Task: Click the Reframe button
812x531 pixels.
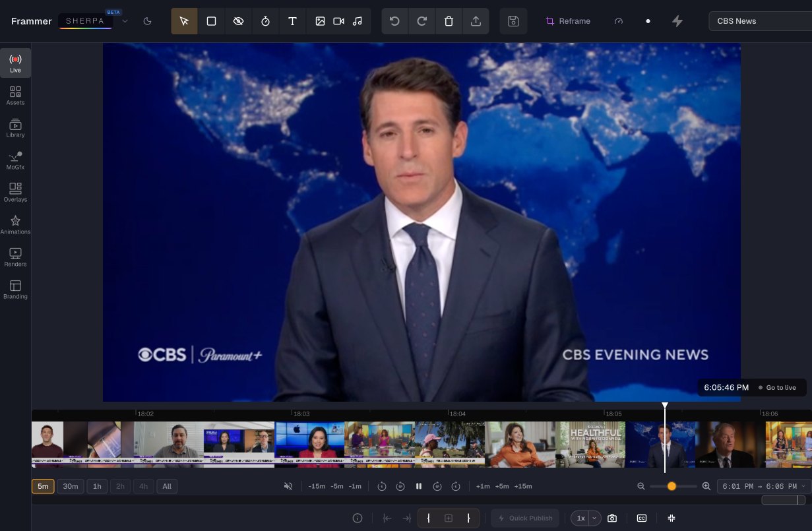Action: click(x=568, y=21)
